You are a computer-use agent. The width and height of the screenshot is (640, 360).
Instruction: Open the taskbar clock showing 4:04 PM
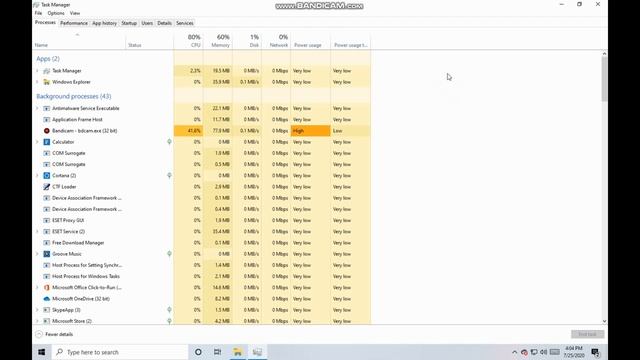pyautogui.click(x=573, y=352)
